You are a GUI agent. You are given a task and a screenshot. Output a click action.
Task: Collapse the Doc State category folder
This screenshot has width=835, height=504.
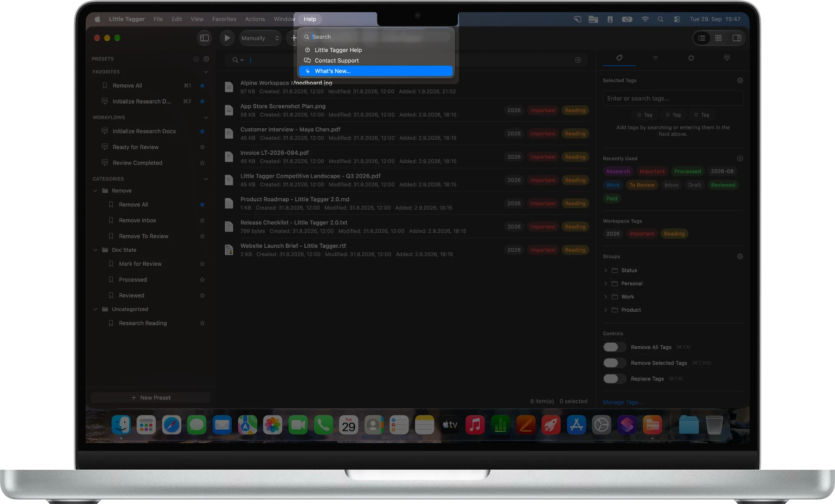coord(95,250)
